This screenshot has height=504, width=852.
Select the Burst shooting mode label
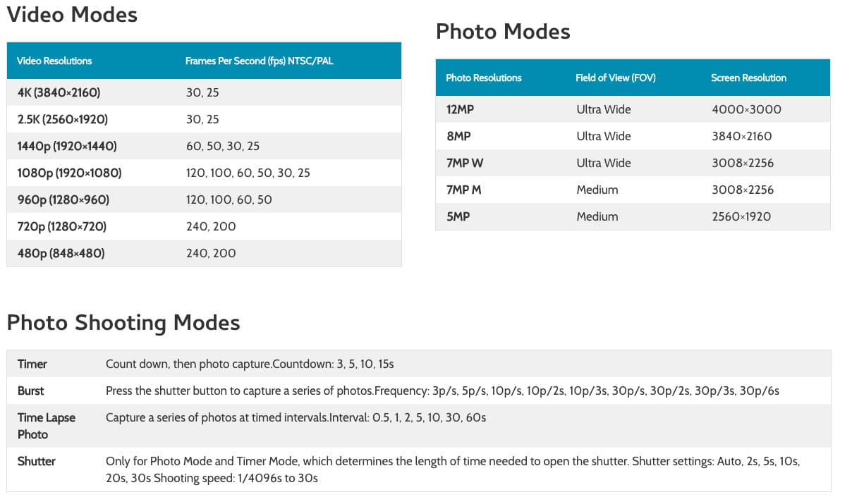click(x=31, y=391)
